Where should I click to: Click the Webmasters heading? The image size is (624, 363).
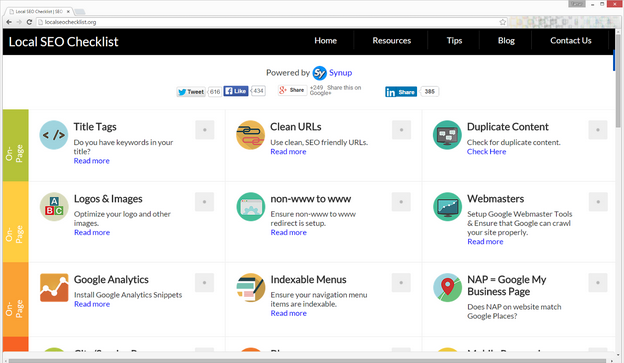(495, 199)
